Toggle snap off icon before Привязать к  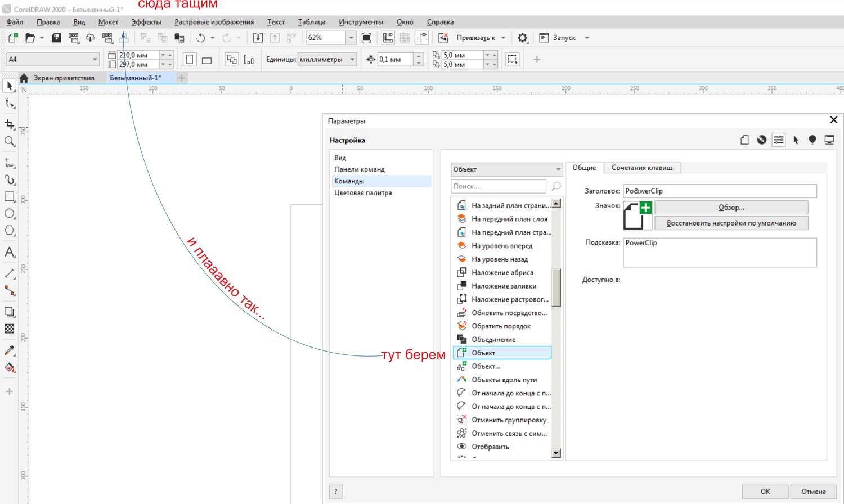pos(443,38)
